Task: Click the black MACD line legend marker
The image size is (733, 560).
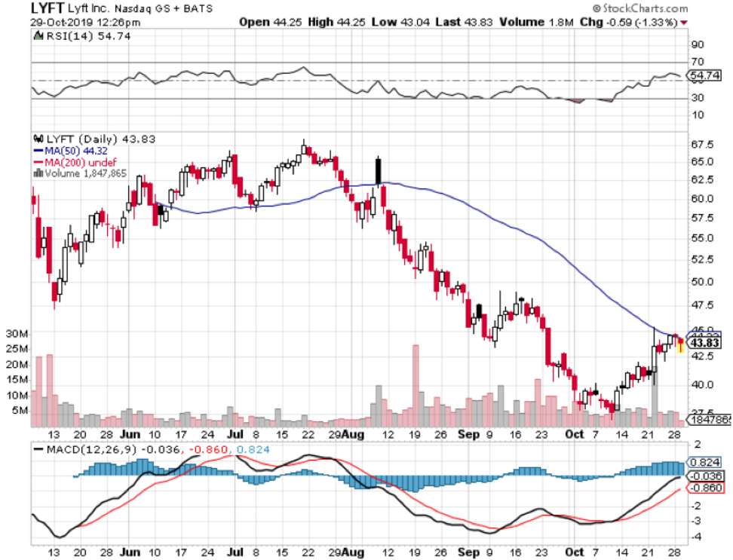Action: tap(37, 450)
